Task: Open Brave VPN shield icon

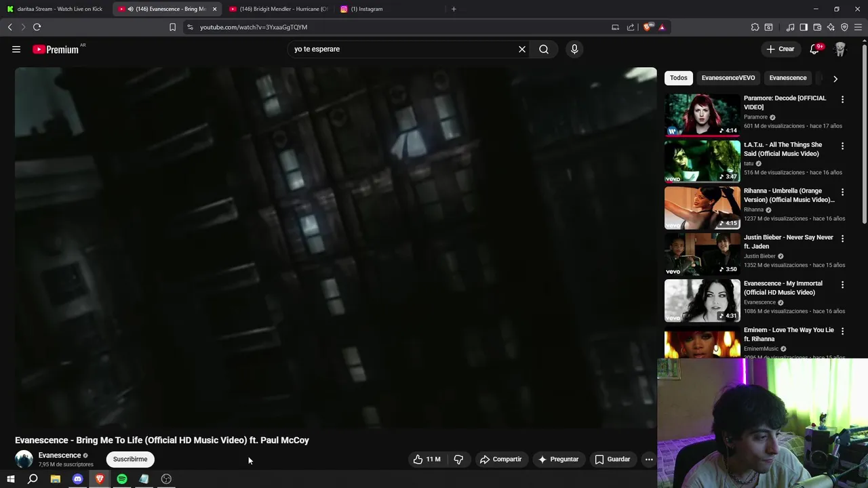Action: [844, 27]
